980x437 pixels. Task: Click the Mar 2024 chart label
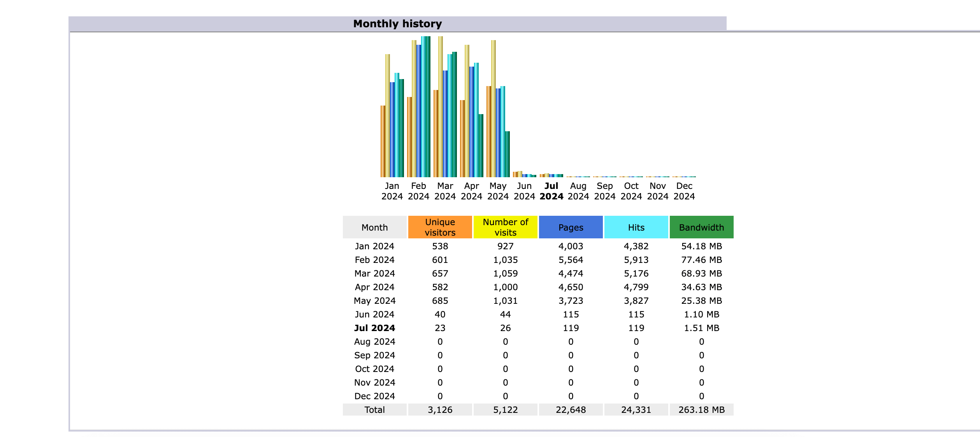tap(445, 191)
